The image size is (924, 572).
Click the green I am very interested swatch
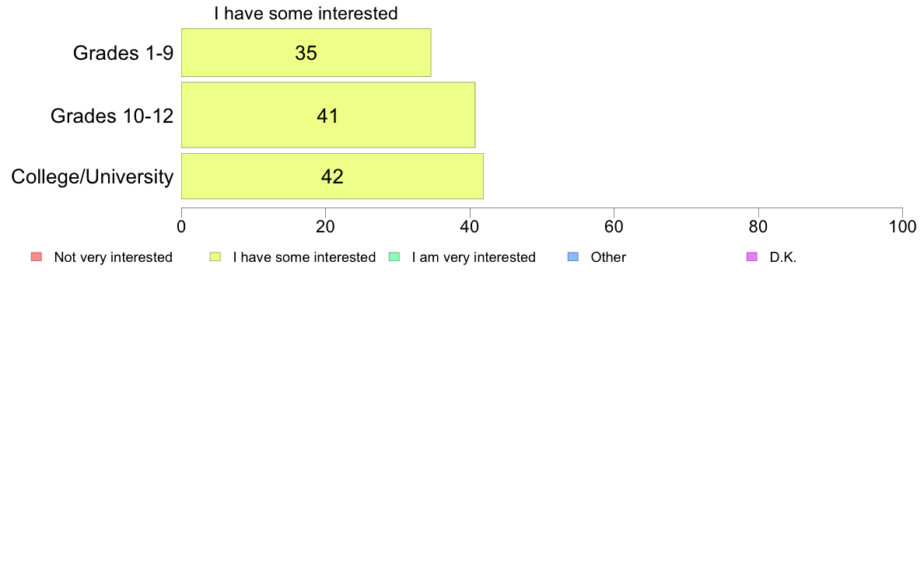point(394,256)
